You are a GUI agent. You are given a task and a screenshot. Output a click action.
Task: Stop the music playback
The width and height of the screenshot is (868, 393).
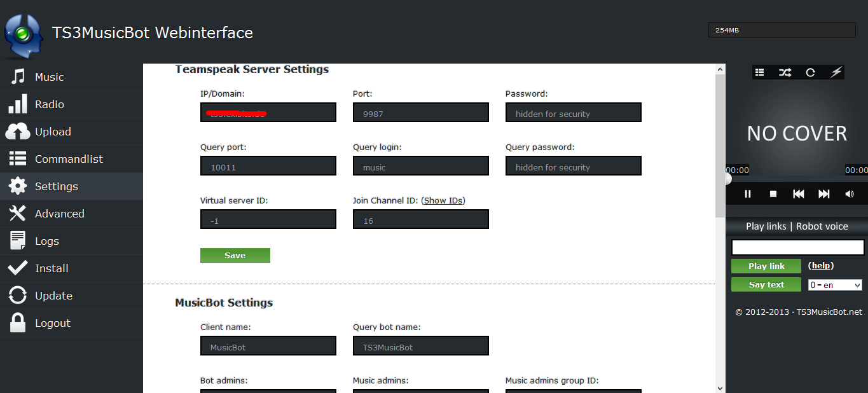773,194
